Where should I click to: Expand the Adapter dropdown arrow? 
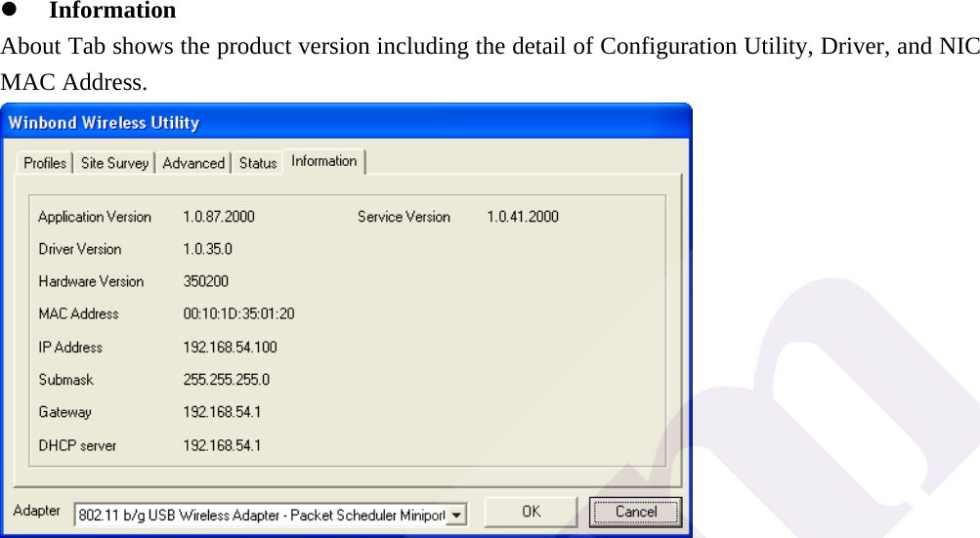[457, 516]
